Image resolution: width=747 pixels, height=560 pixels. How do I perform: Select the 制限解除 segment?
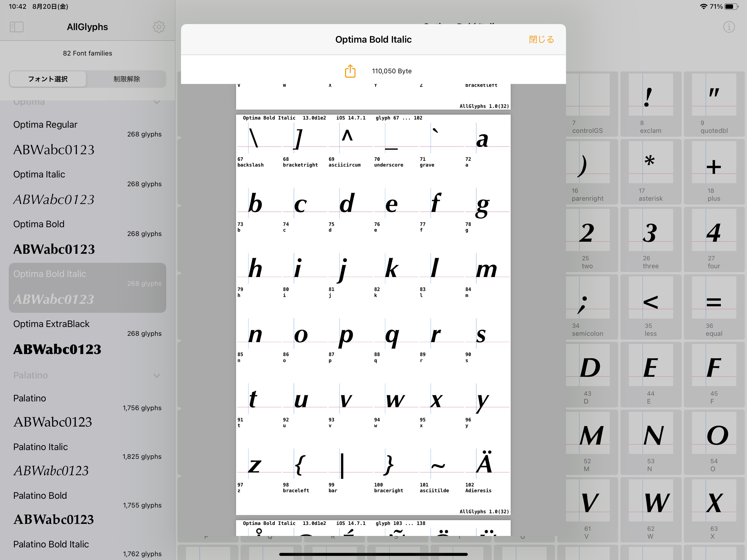pyautogui.click(x=127, y=79)
